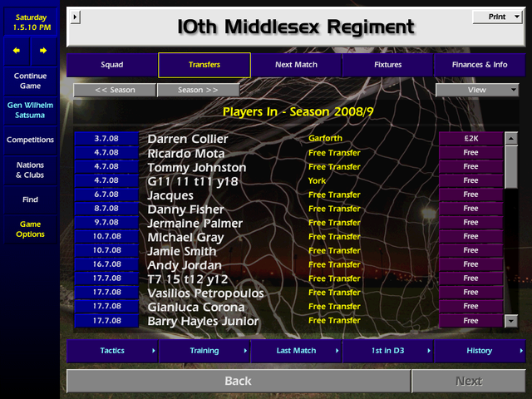Select player Barry Hayles Junior

coord(203,321)
